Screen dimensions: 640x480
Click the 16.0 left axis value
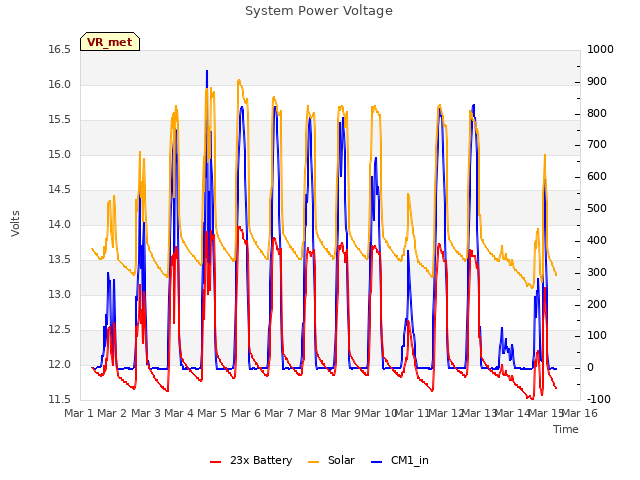[x=60, y=84]
